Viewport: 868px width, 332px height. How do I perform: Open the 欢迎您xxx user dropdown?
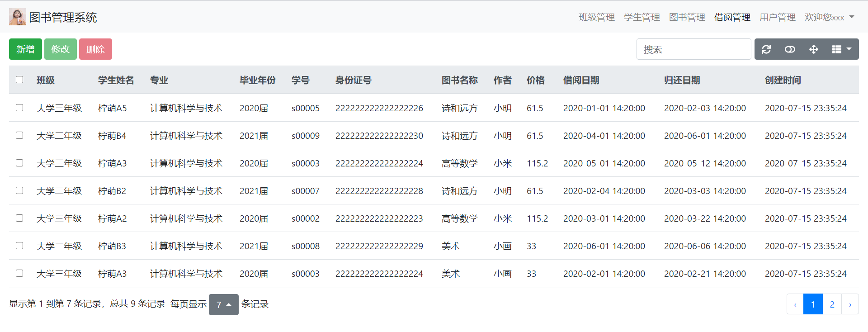[x=829, y=17]
